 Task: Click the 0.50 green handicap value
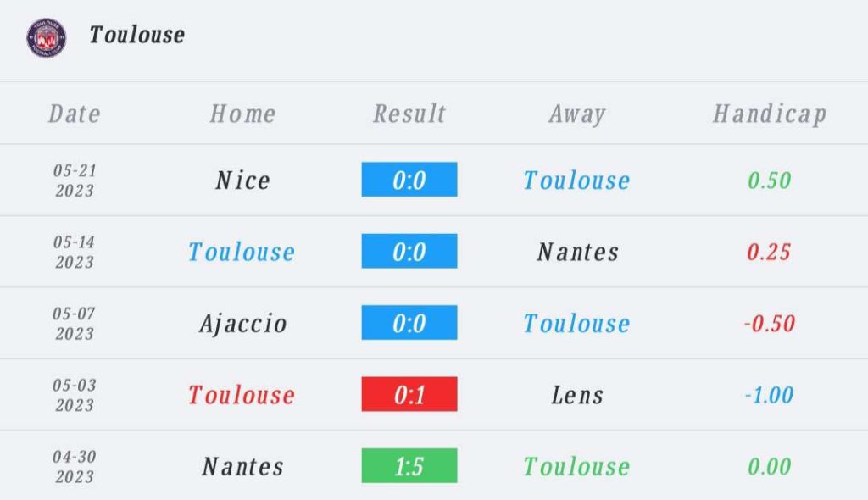pos(769,180)
